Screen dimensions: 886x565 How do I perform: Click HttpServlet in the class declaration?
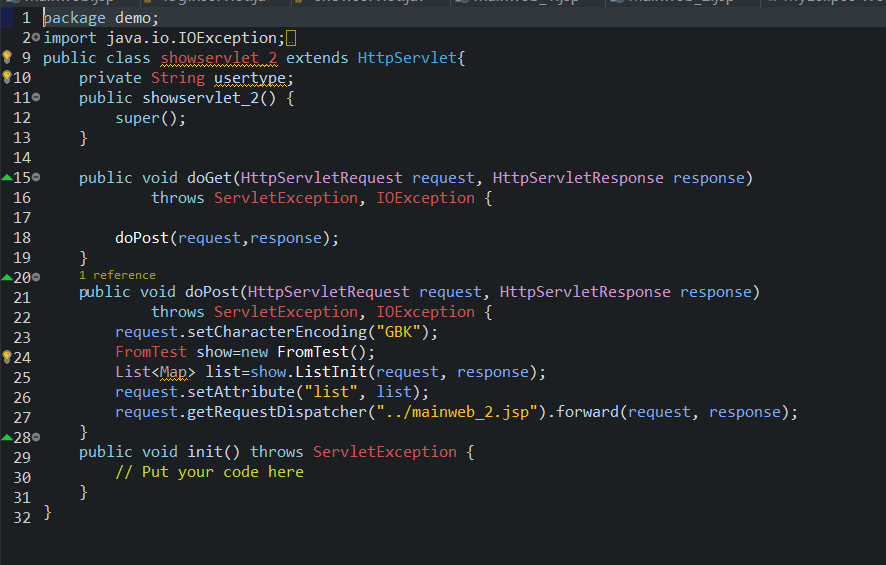(x=407, y=58)
